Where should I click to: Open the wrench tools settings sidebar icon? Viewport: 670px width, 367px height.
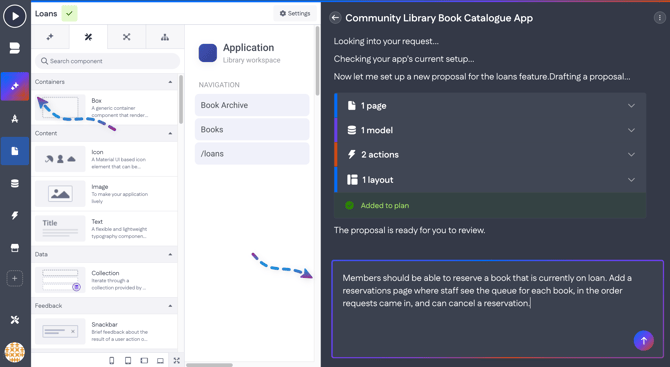click(x=15, y=320)
